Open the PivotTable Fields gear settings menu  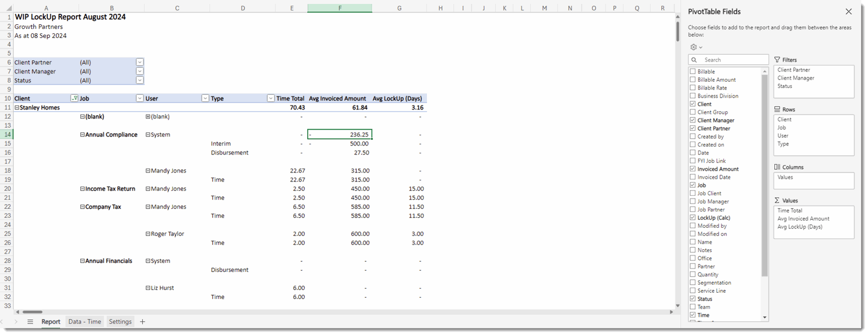tap(696, 47)
